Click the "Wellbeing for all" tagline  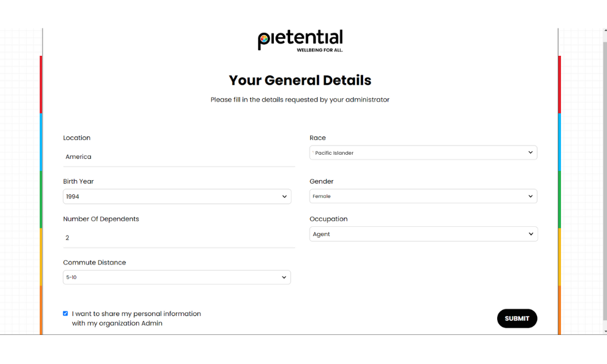pyautogui.click(x=320, y=50)
